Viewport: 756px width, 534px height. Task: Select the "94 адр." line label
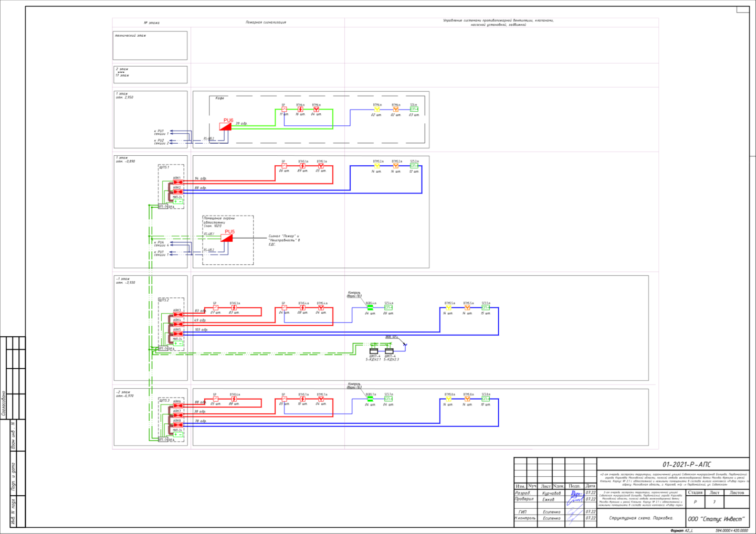coord(201,179)
